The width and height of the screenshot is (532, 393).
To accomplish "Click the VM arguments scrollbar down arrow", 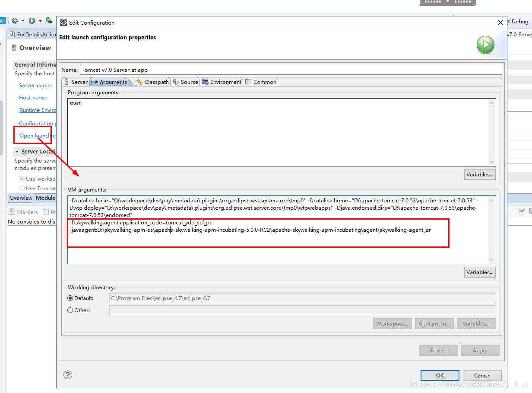I will tap(491, 259).
